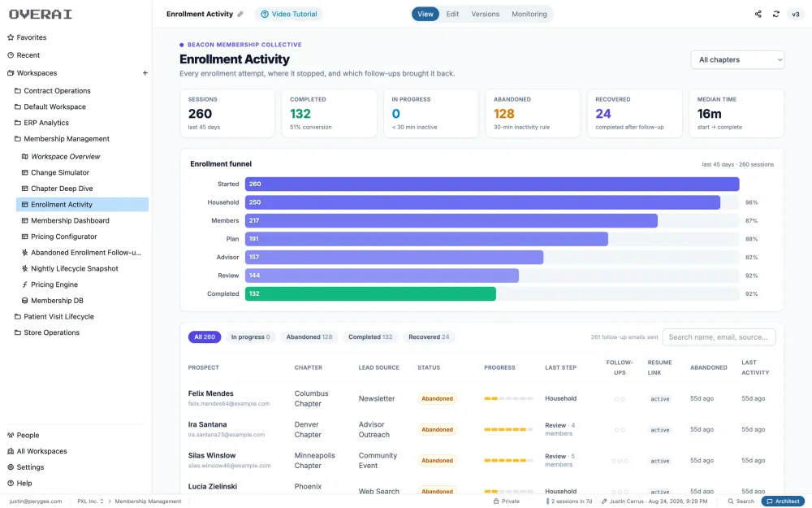Switch to the Versions tab
The height and width of the screenshot is (508, 812).
point(486,14)
